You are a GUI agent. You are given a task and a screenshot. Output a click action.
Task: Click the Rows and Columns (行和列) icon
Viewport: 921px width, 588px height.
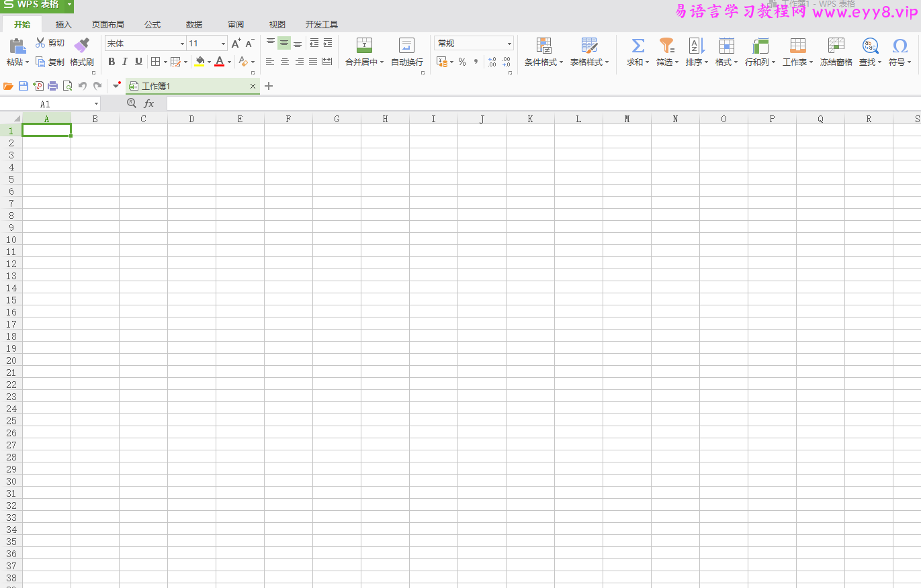tap(760, 45)
